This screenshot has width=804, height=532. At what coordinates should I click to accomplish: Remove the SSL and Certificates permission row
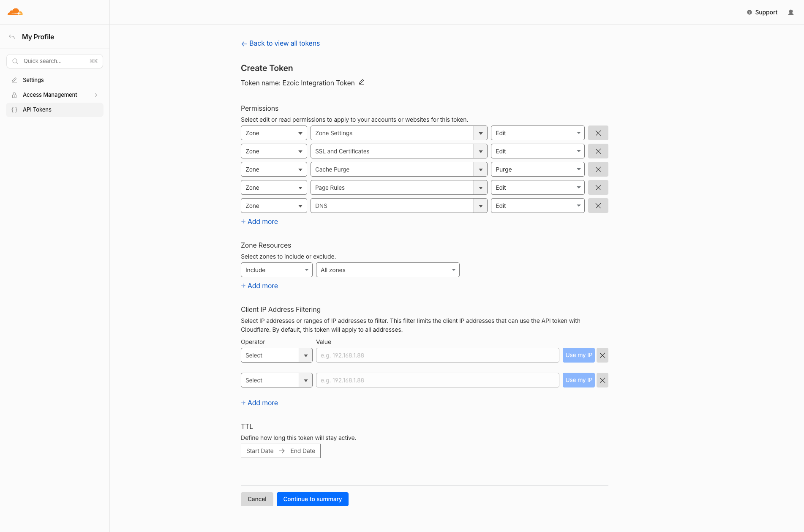[598, 151]
